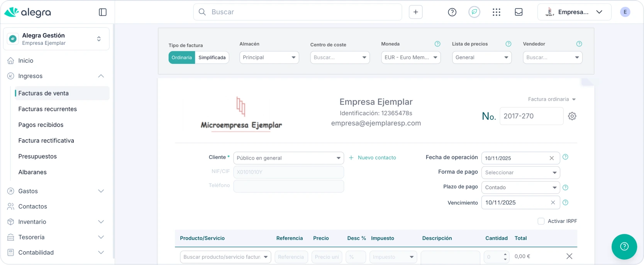Screen dimensions: 644x265
Task: Go to Inicio
Action: [25, 61]
